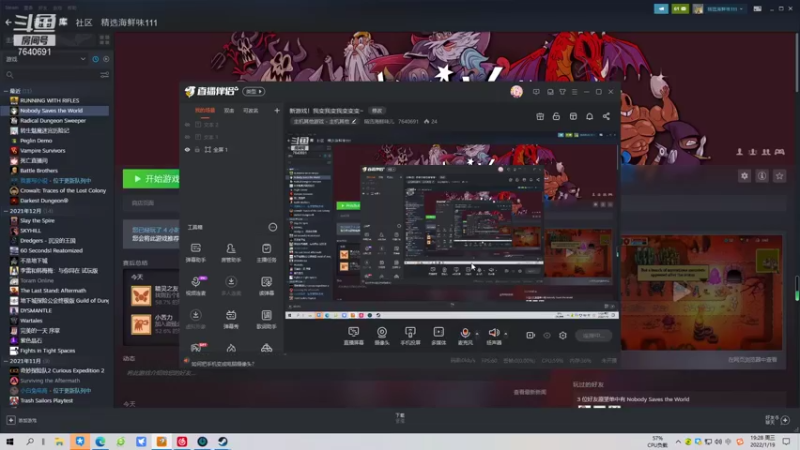The height and width of the screenshot is (450, 800).
Task: Collapse the 最近 recent games group
Action: pyautogui.click(x=6, y=91)
